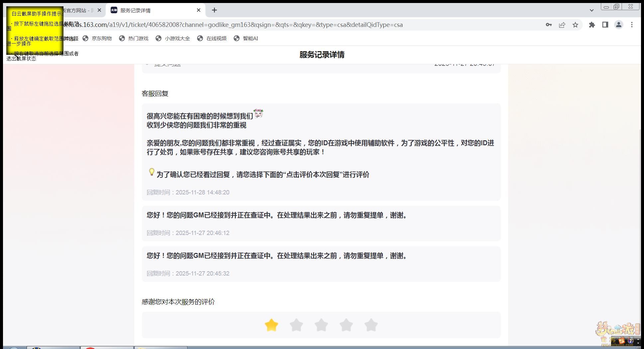Open the 在线视频 bookmark
This screenshot has width=644, height=349.
coord(216,39)
